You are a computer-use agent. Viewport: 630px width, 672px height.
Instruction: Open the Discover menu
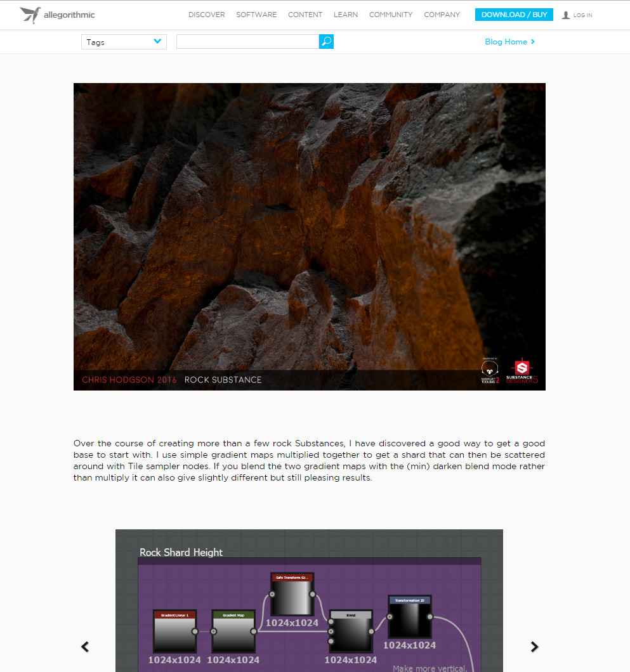point(207,15)
